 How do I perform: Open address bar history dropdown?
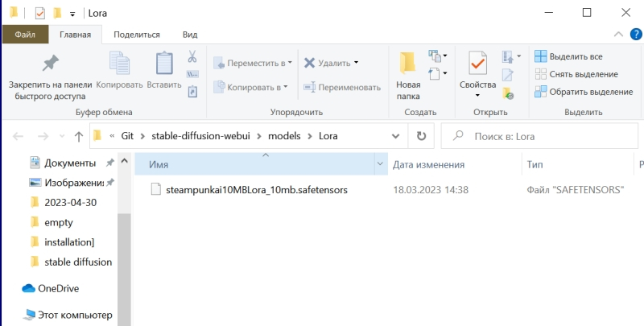point(395,136)
